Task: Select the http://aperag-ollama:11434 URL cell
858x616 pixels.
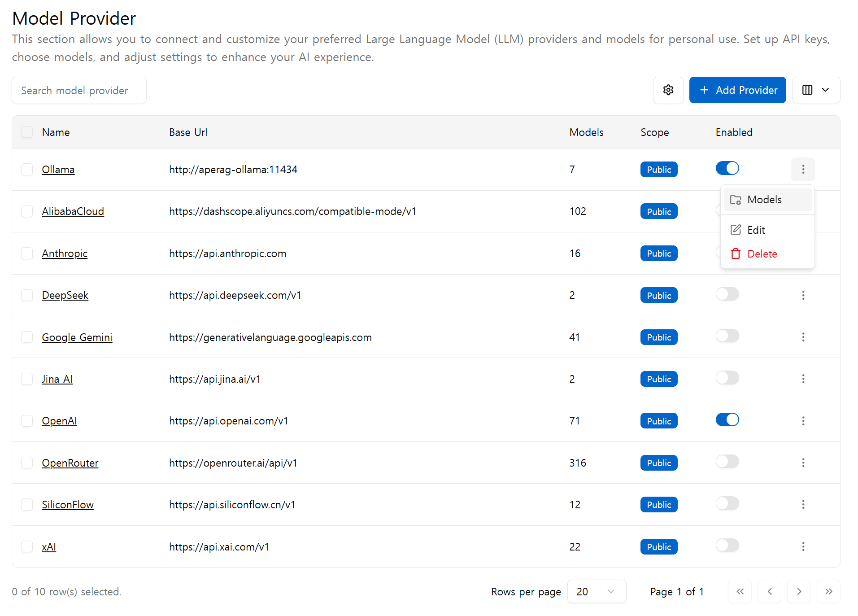Action: coord(233,170)
